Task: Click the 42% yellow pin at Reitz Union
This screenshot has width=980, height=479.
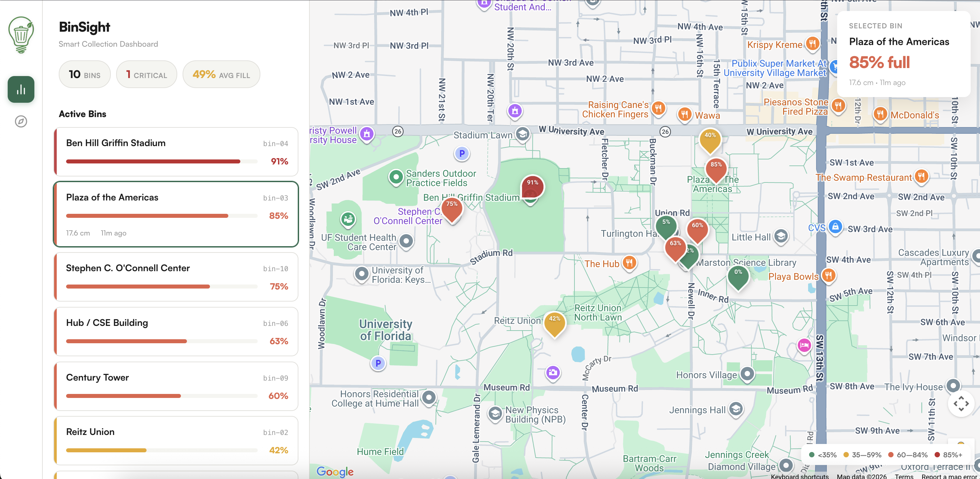Action: [x=554, y=322]
